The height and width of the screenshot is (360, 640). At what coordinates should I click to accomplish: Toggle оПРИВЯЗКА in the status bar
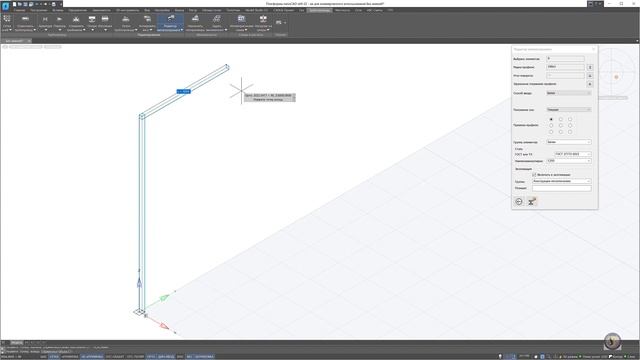pos(70,357)
